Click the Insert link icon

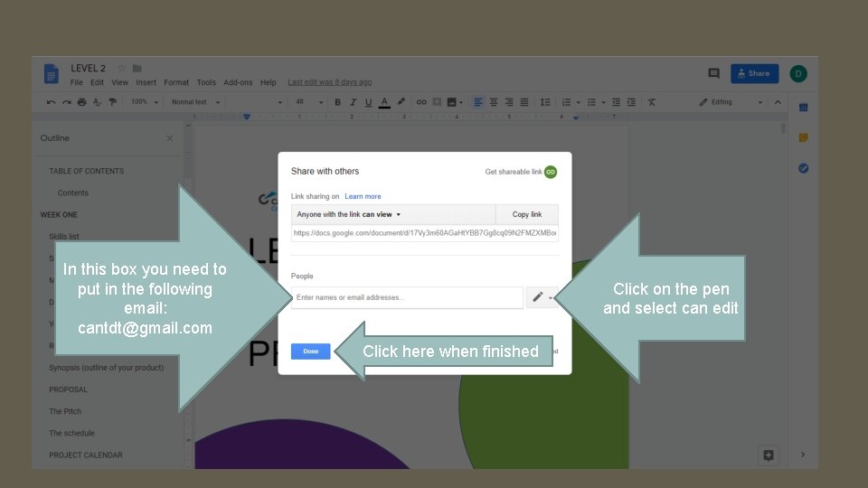pyautogui.click(x=421, y=102)
